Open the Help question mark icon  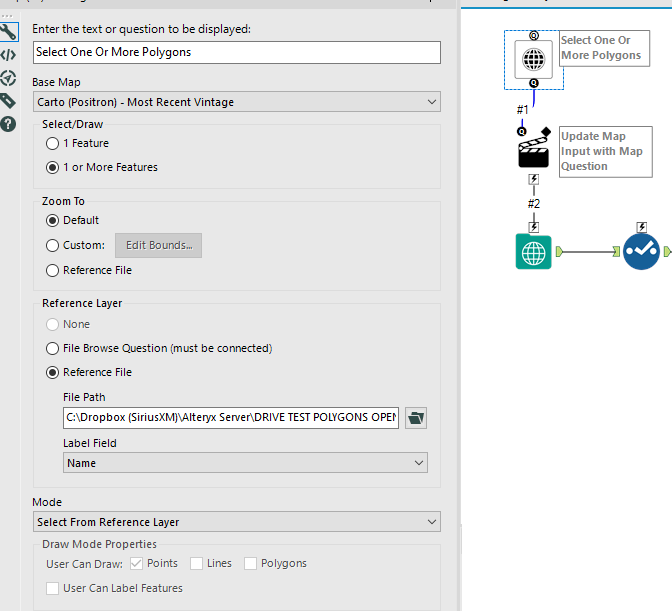click(8, 124)
